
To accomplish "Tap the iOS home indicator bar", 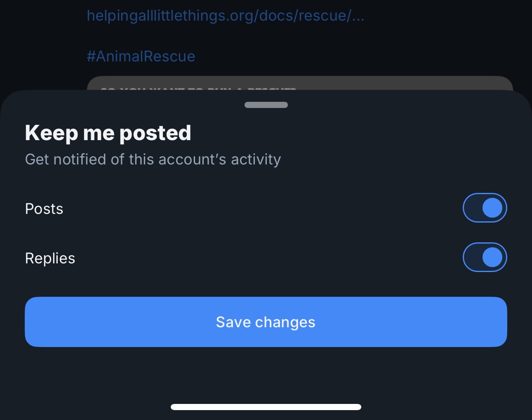I will point(266,407).
